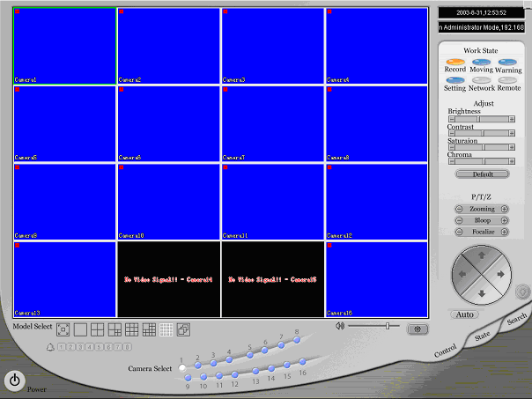The image size is (532, 399).
Task: Toggle the Network work state indicator
Action: click(482, 80)
